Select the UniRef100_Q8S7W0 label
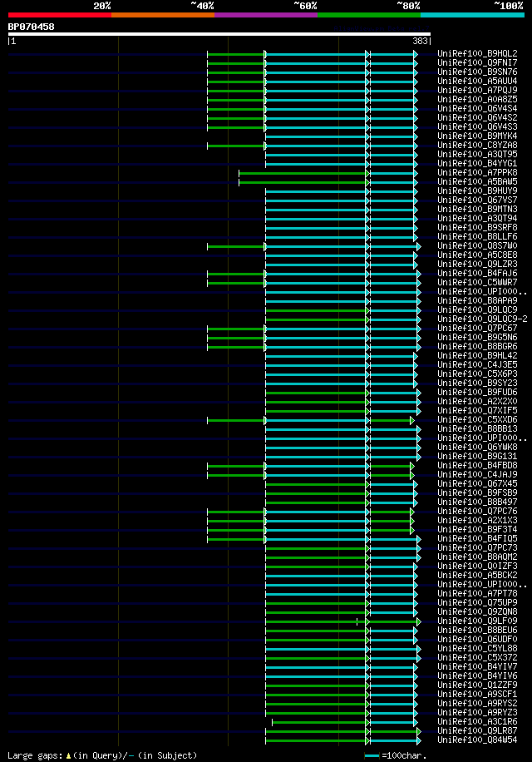 coord(477,246)
